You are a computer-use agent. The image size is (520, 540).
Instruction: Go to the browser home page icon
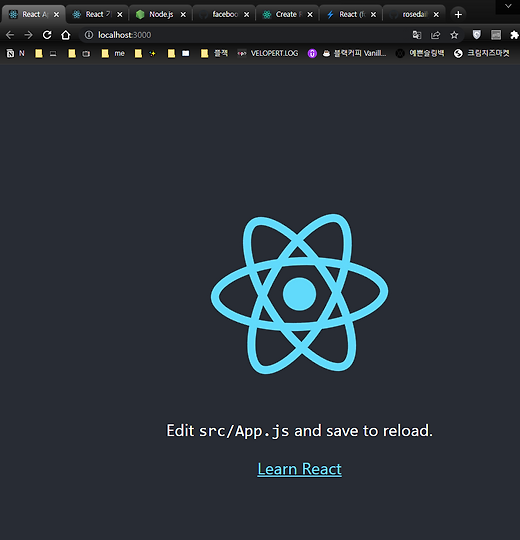tap(65, 35)
